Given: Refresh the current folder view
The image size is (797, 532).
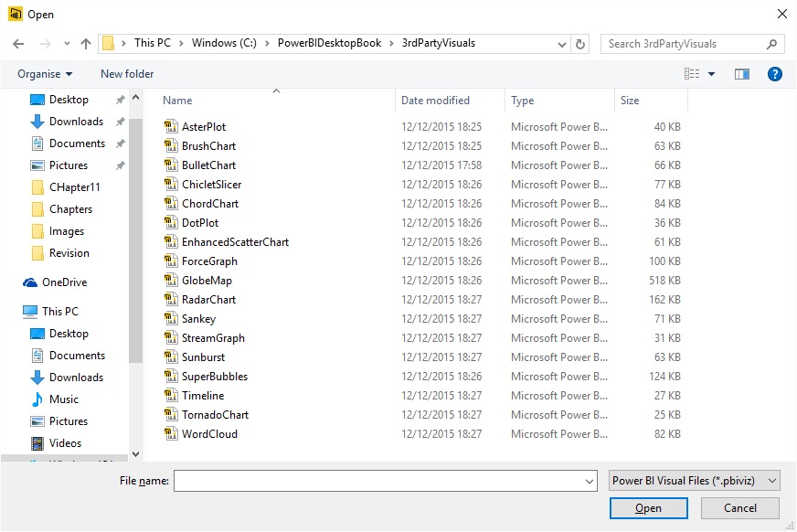Looking at the screenshot, I should coord(580,44).
